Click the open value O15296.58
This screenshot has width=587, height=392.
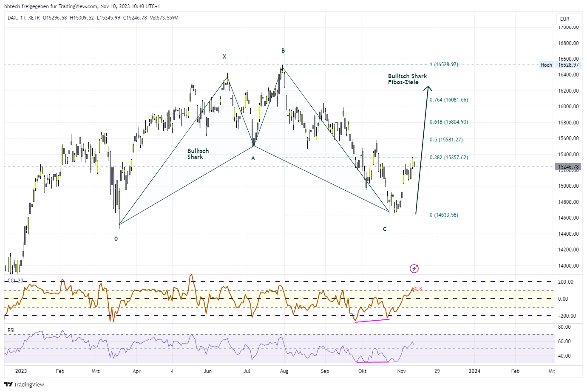pyautogui.click(x=55, y=18)
